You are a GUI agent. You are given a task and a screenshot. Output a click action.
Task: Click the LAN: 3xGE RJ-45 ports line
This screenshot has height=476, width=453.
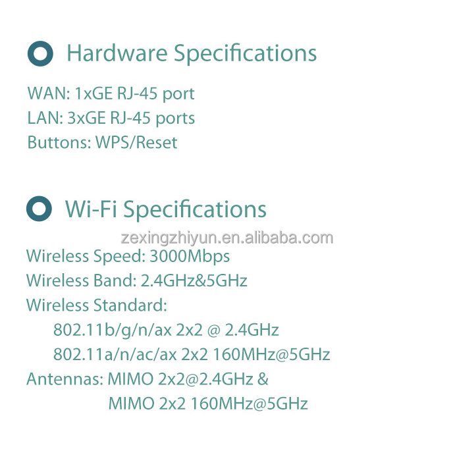click(111, 119)
